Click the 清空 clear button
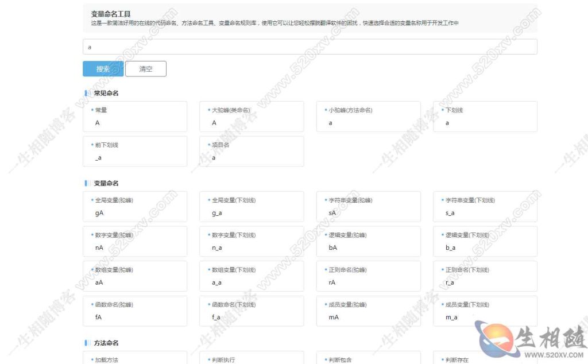This screenshot has height=364, width=588. tap(146, 68)
